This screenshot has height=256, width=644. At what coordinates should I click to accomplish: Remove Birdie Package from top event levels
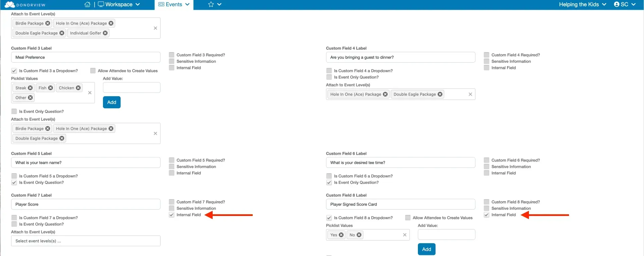[47, 23]
